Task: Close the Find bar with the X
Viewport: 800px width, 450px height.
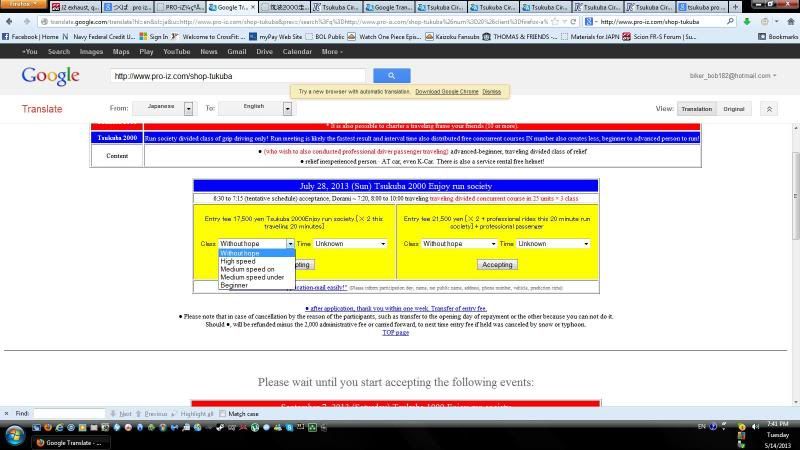Action: pos(6,413)
